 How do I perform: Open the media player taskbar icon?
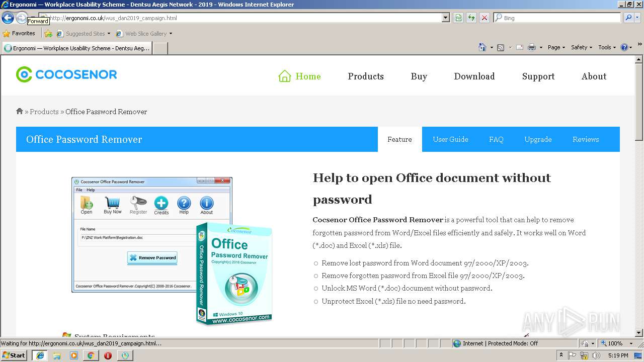[x=74, y=355]
